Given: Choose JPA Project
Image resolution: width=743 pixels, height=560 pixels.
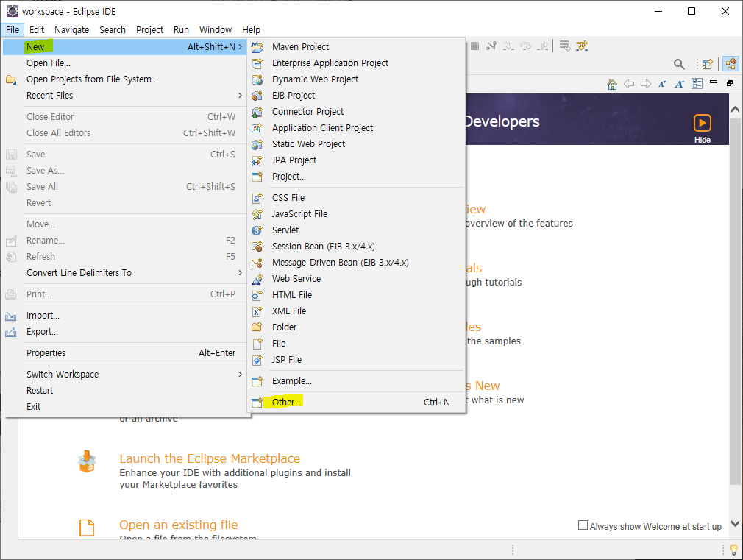Looking at the screenshot, I should pyautogui.click(x=356, y=160).
